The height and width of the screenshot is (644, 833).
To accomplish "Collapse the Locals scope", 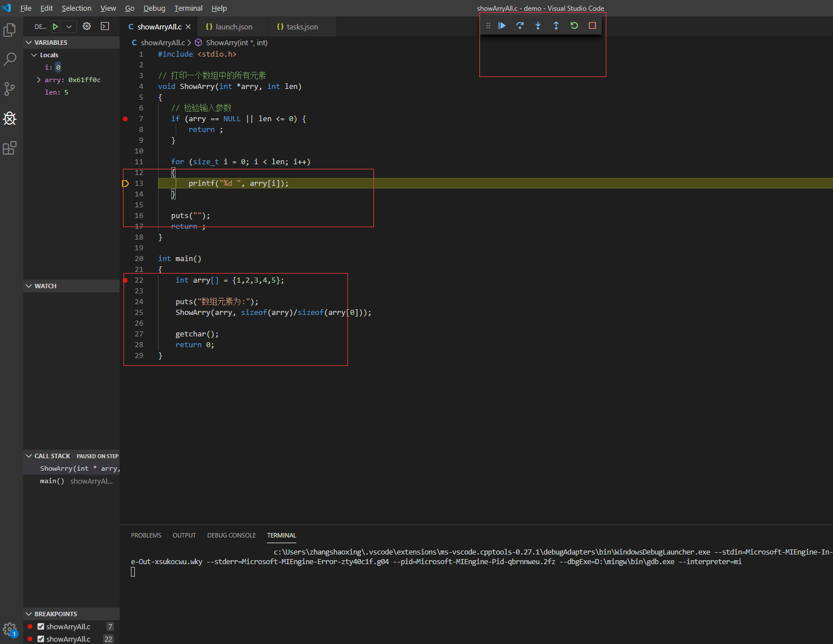I will coord(34,55).
